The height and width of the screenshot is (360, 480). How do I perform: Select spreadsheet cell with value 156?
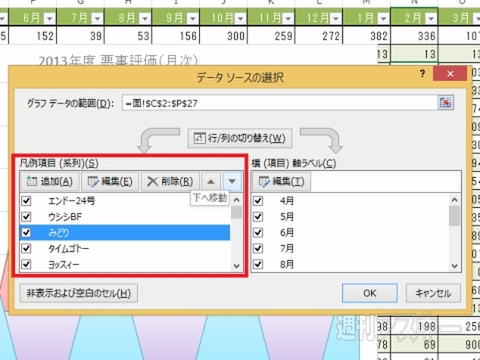[176, 36]
